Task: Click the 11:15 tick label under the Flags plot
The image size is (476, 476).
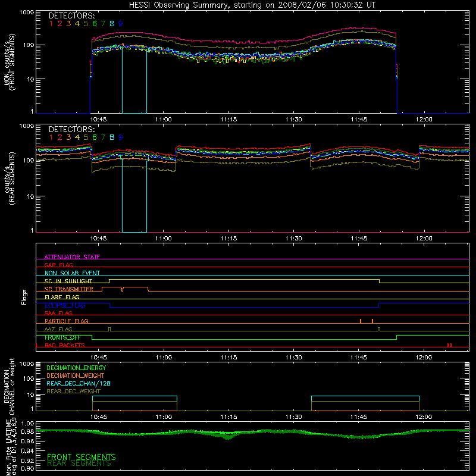Action: [x=228, y=358]
